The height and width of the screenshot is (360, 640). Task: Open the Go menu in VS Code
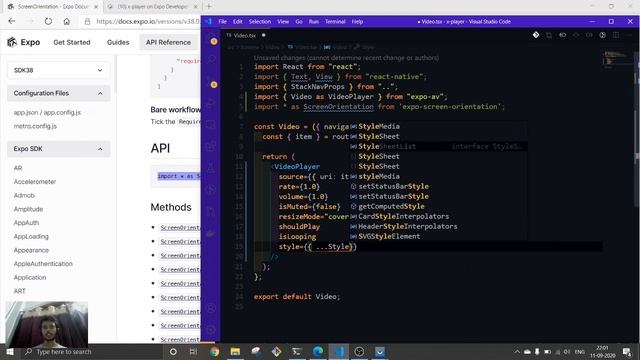299,22
